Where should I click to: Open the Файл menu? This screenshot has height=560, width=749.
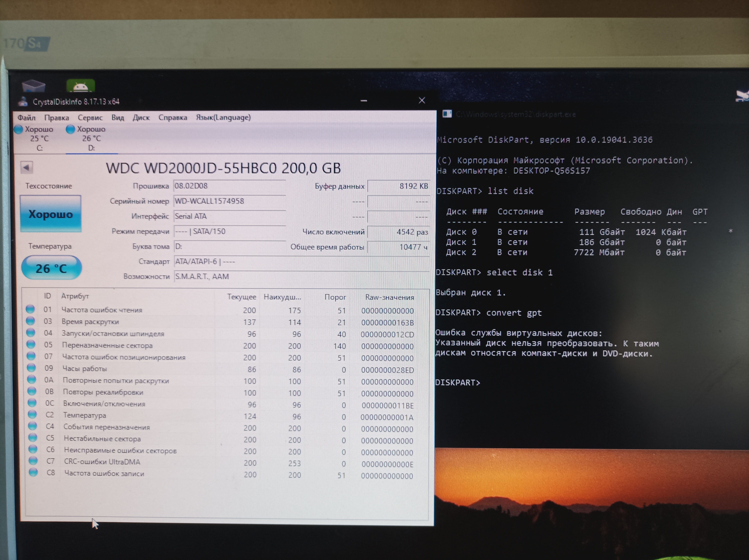(x=26, y=117)
